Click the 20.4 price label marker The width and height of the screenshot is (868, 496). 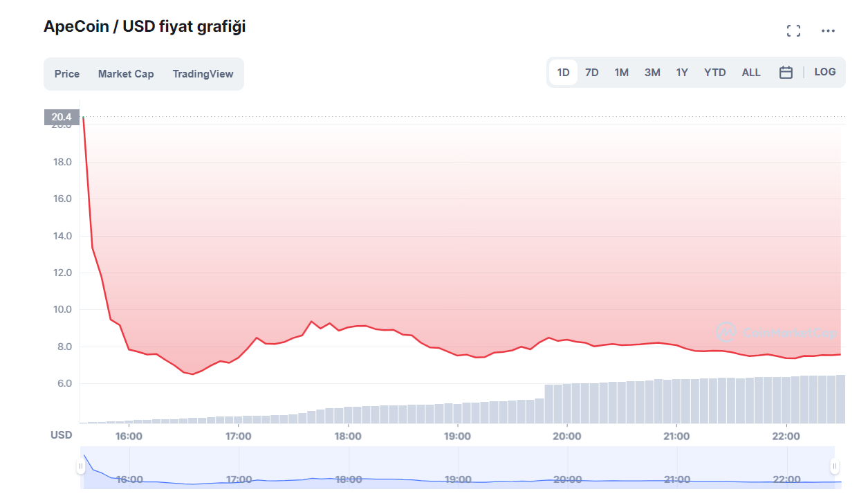coord(62,118)
